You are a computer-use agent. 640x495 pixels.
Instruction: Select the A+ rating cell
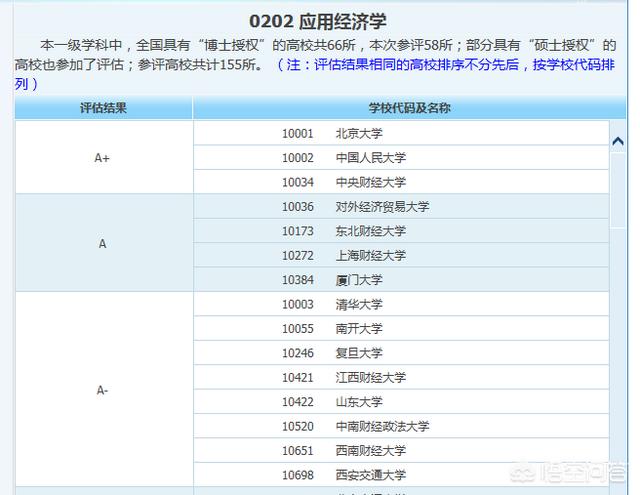(x=103, y=158)
